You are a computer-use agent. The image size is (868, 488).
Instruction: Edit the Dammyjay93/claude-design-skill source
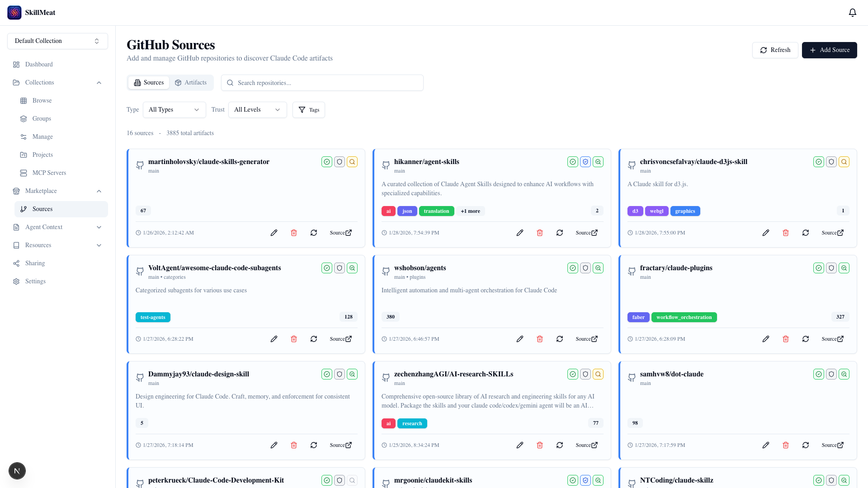tap(274, 445)
